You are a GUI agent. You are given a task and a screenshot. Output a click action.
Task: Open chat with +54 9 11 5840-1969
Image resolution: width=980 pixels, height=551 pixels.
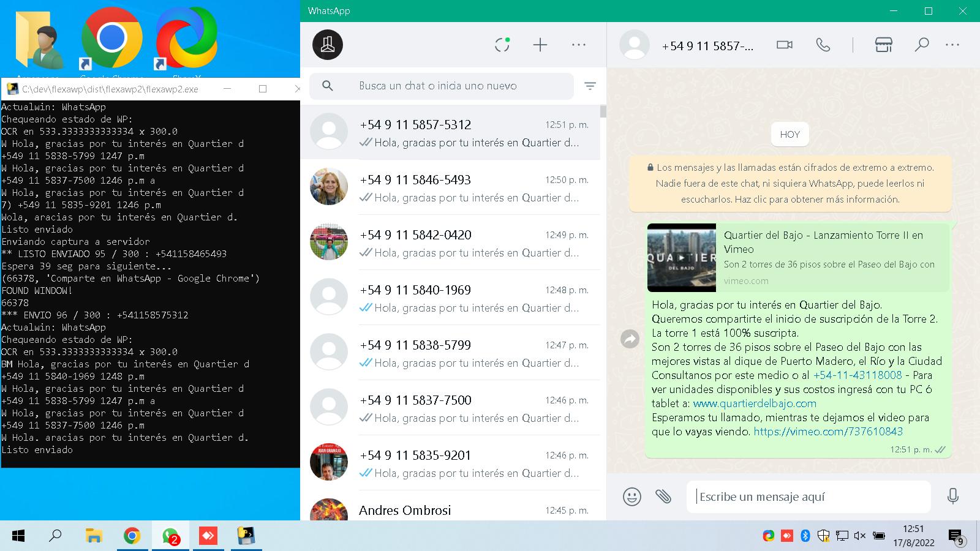(450, 298)
